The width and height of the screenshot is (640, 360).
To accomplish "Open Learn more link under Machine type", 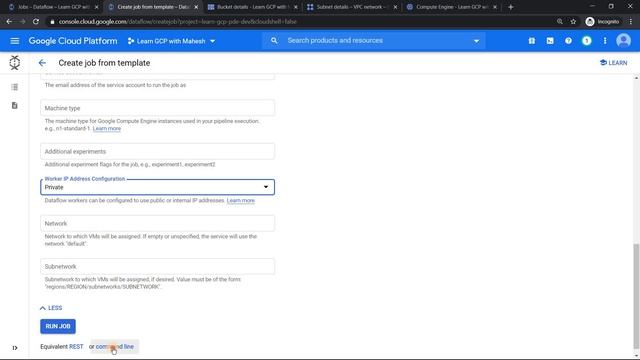I will pos(107,129).
